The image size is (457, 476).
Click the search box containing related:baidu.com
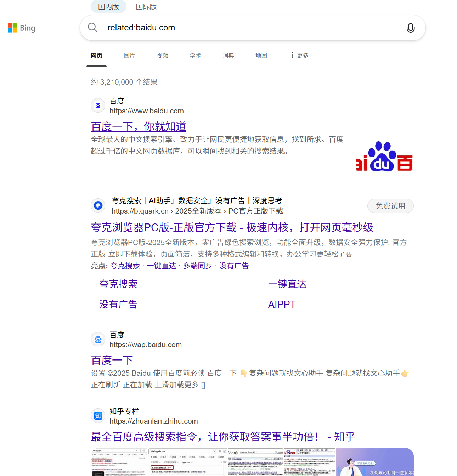pos(253,28)
